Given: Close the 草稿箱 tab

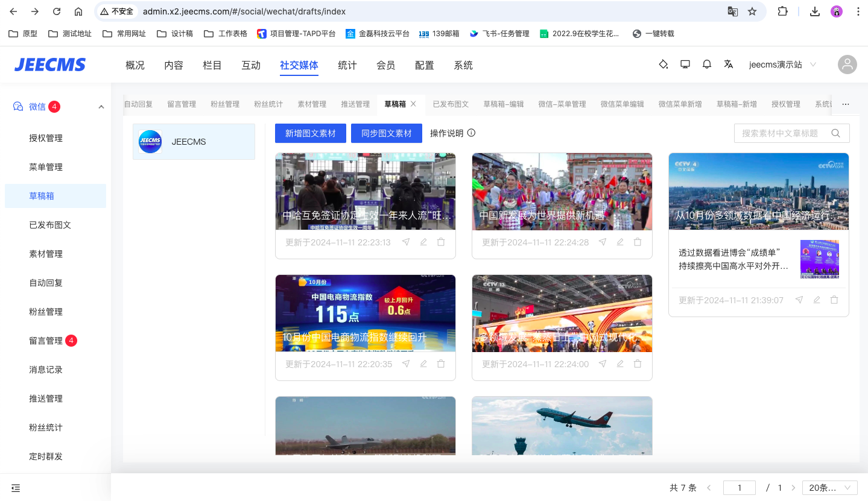Looking at the screenshot, I should click(414, 104).
